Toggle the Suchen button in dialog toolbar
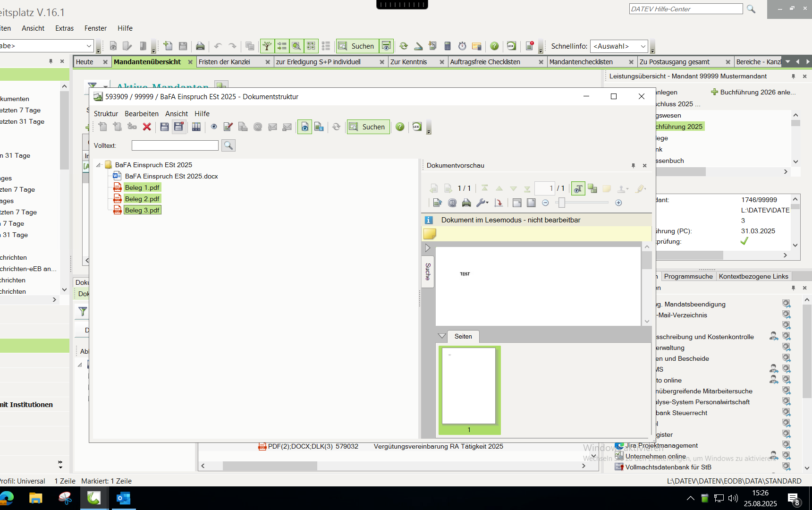 (368, 127)
